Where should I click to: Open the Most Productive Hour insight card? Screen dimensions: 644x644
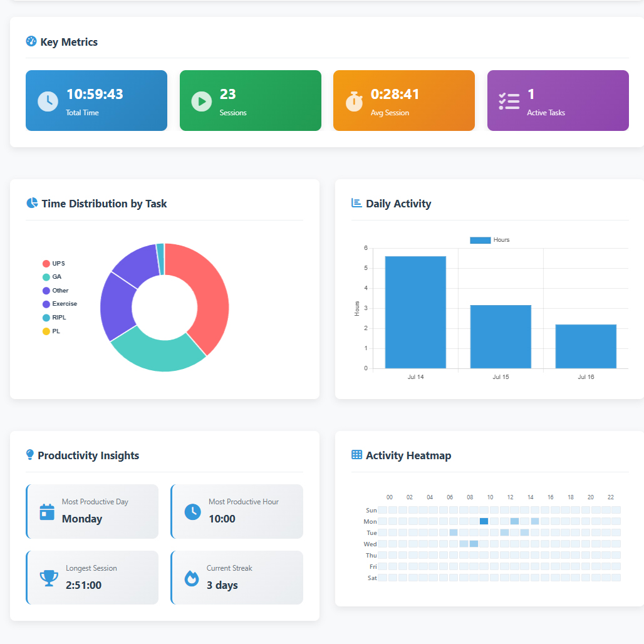coord(237,511)
